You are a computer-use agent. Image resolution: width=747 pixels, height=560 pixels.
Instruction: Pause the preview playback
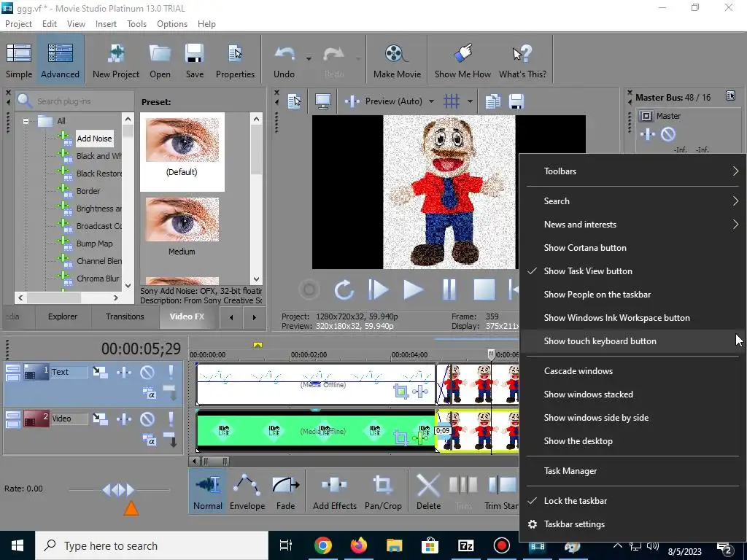tap(449, 289)
